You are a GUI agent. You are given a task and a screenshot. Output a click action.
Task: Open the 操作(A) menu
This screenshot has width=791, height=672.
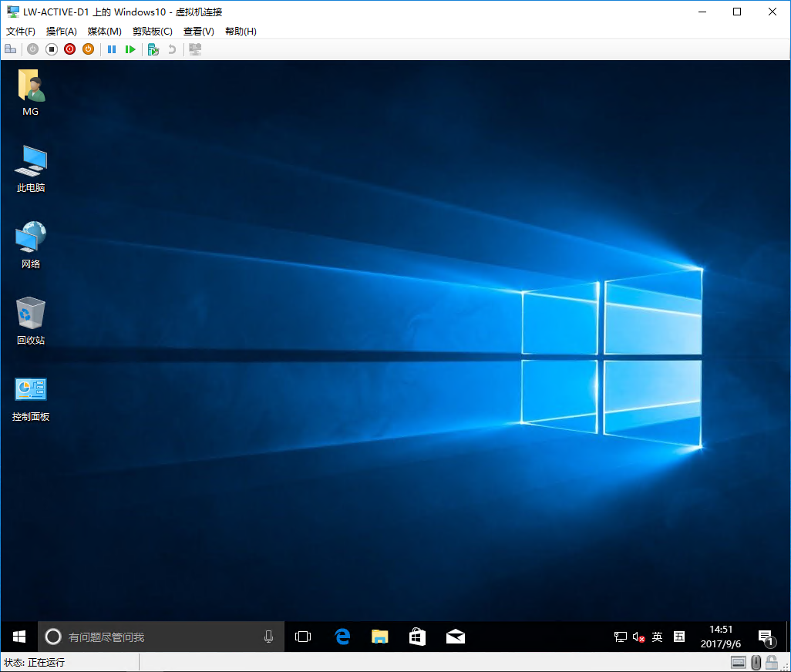tap(62, 32)
